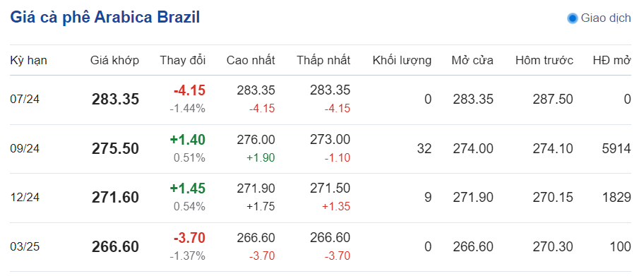Select the 03/25 contract term
The image size is (644, 276).
25,247
